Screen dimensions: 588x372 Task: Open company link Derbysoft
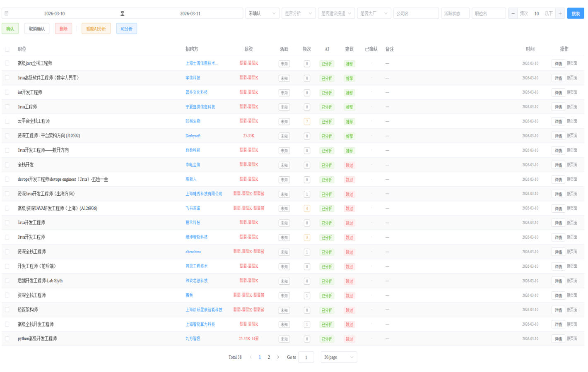193,136
